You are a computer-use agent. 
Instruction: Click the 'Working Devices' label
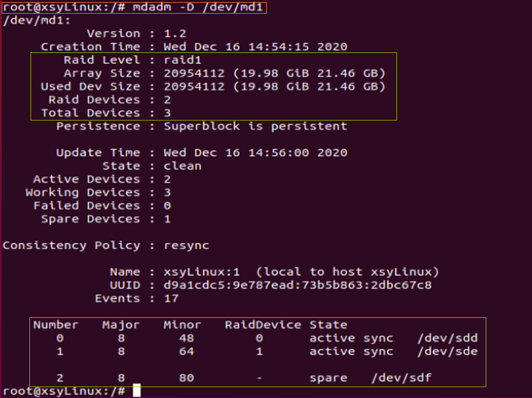point(83,192)
